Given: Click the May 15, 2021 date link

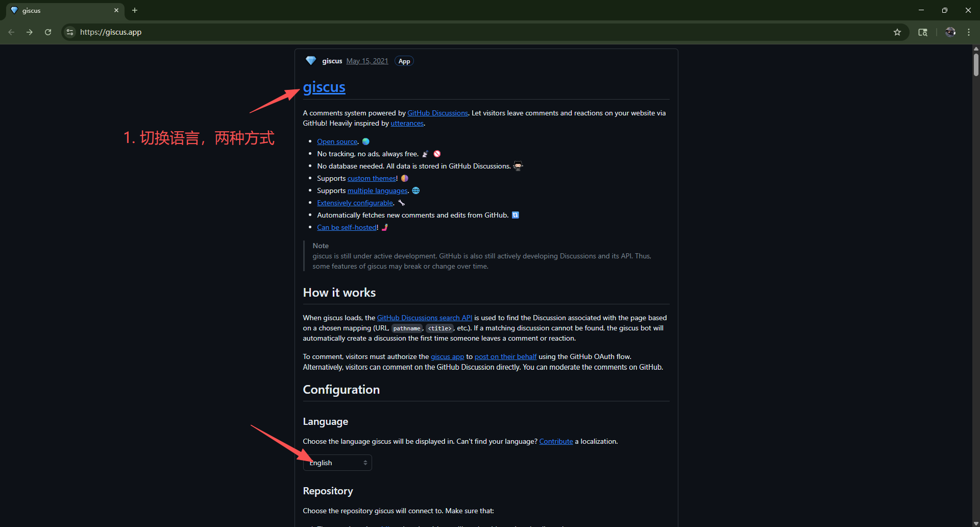Looking at the screenshot, I should click(x=367, y=61).
